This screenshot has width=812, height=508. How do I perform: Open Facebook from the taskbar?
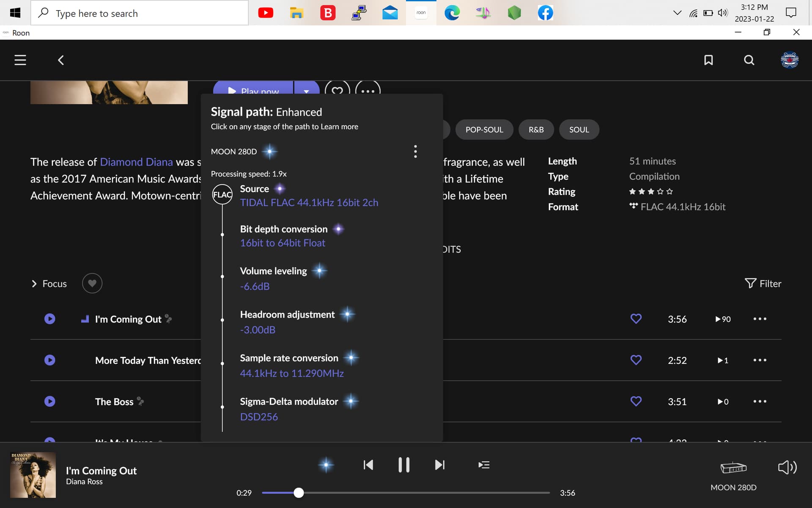coord(545,13)
